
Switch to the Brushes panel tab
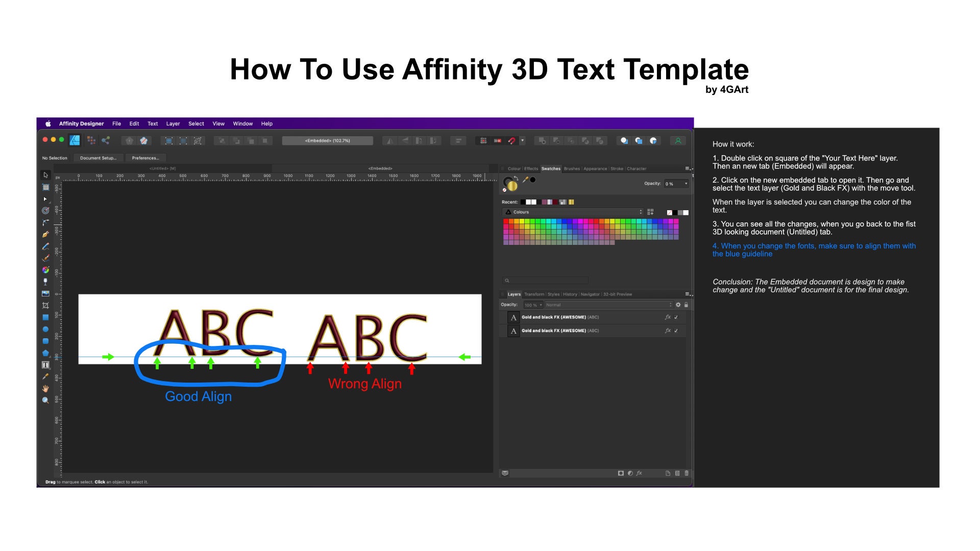pos(571,168)
